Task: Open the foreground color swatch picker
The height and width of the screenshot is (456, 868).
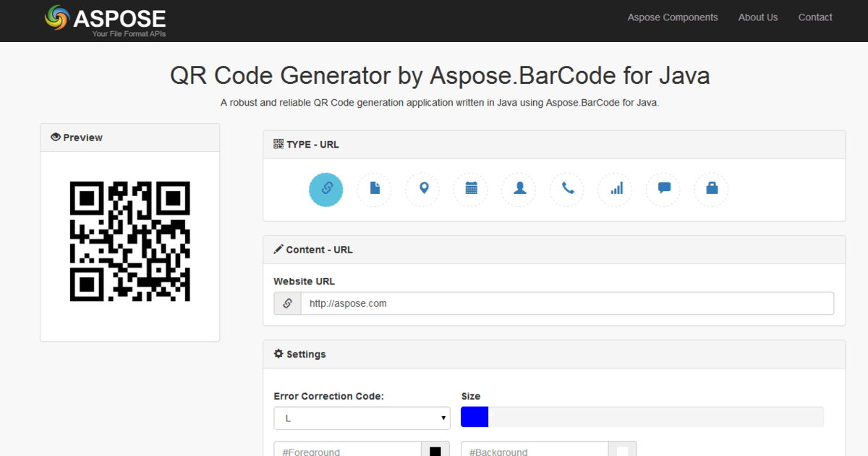Action: click(435, 450)
